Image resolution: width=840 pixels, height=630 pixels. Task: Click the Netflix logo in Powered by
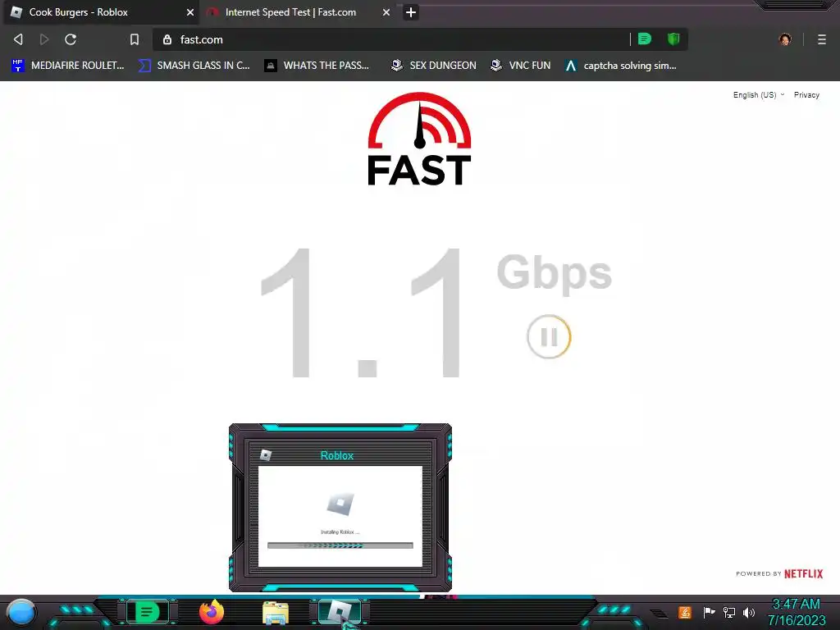(x=803, y=573)
